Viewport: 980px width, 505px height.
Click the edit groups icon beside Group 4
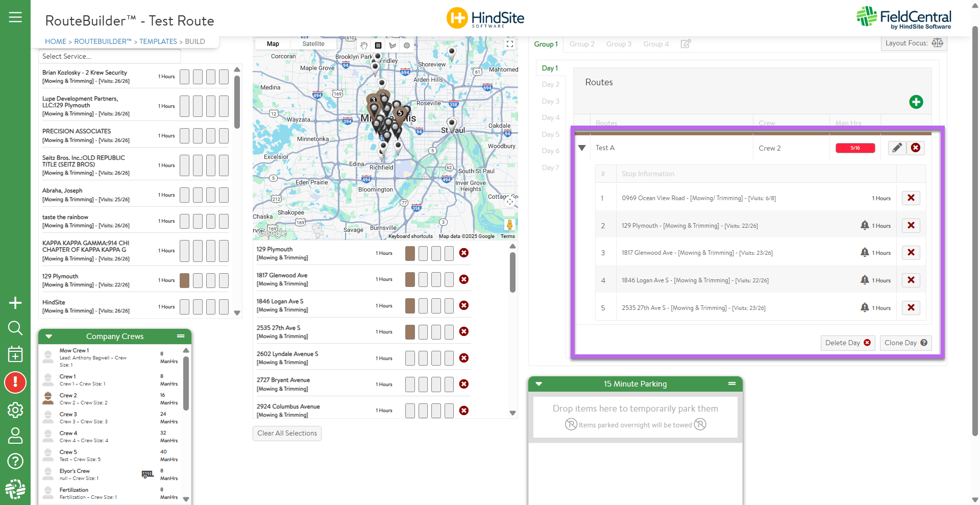685,44
